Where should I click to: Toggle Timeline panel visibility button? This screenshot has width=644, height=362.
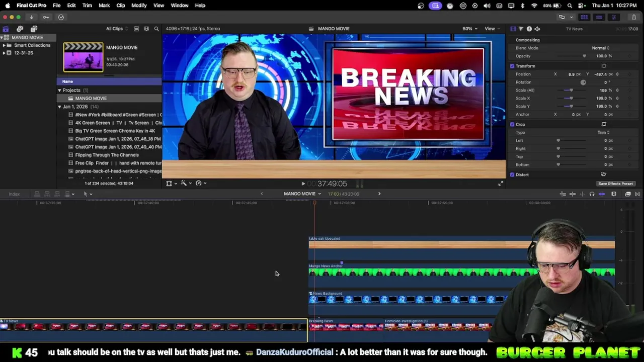click(x=599, y=17)
